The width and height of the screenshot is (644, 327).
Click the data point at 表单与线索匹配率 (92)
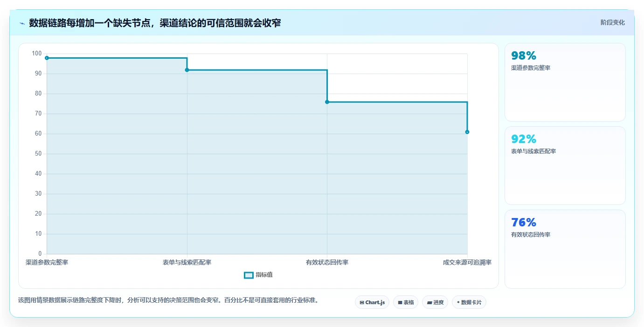tap(187, 70)
